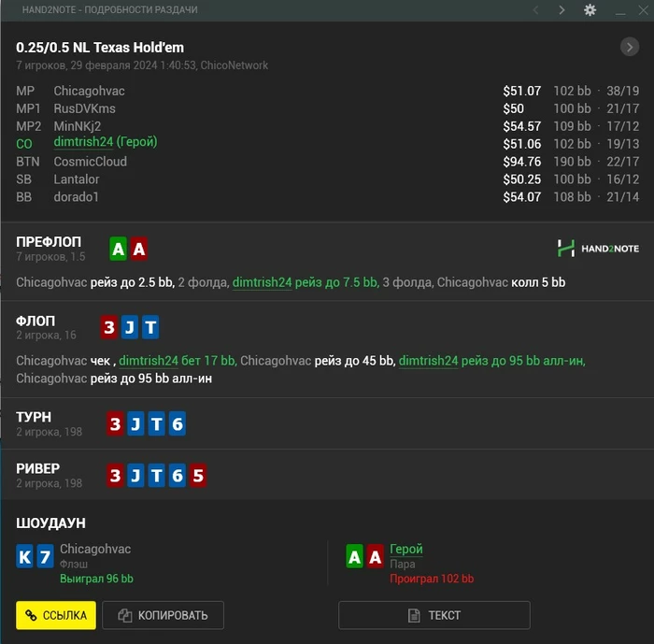Click the red ace card in preflop
Viewport: 654px width, 644px height.
[x=139, y=249]
